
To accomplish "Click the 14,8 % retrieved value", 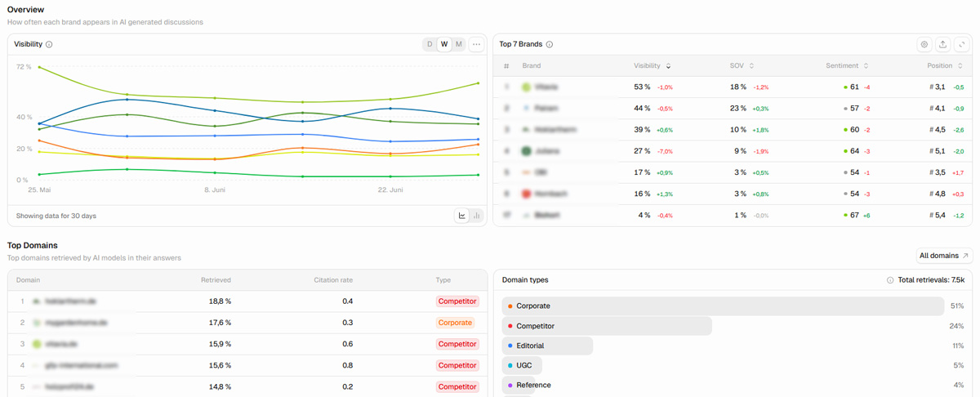I will pos(220,386).
